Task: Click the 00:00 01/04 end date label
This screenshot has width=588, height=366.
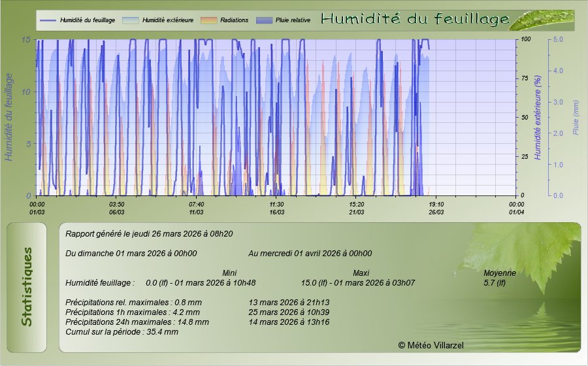Action: pos(516,208)
